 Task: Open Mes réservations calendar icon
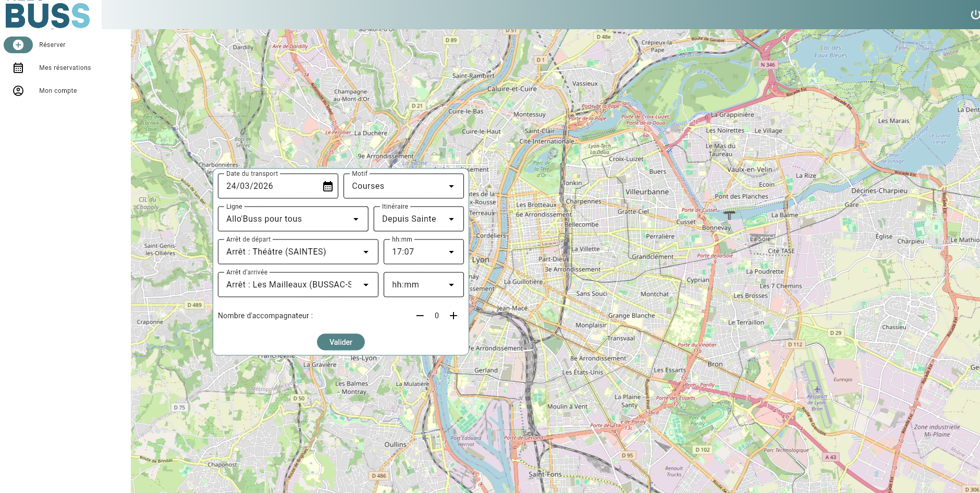(18, 68)
